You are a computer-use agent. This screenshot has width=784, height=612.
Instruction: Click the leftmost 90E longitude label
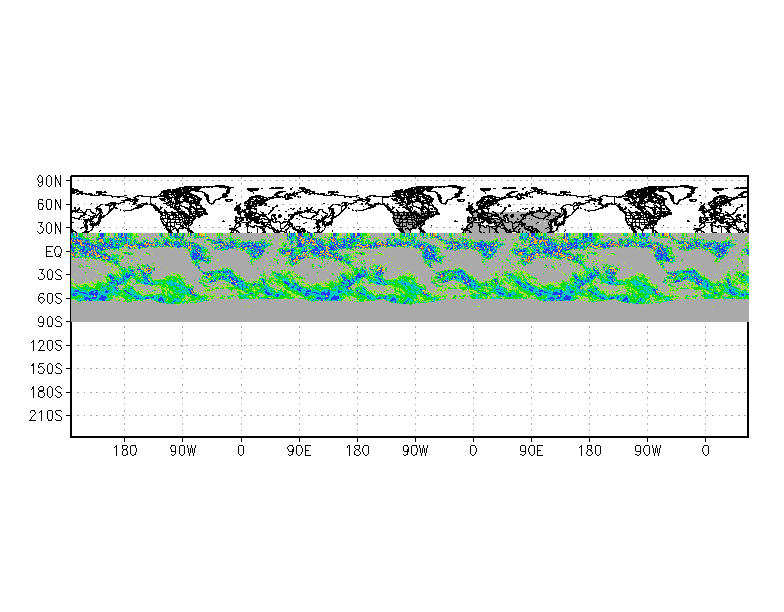[x=299, y=451]
